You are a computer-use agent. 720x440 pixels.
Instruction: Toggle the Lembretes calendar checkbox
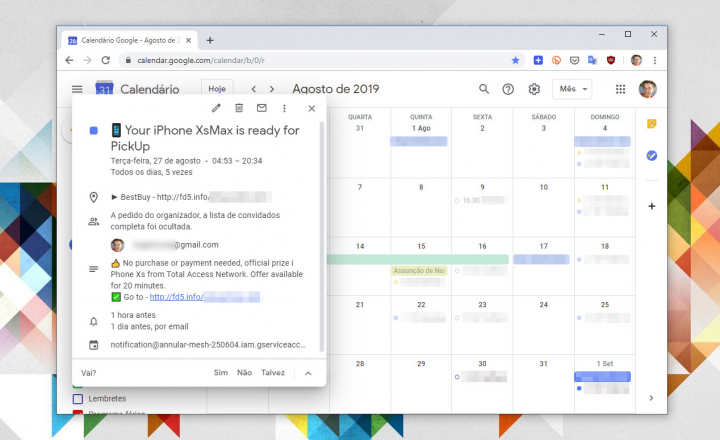pyautogui.click(x=78, y=398)
